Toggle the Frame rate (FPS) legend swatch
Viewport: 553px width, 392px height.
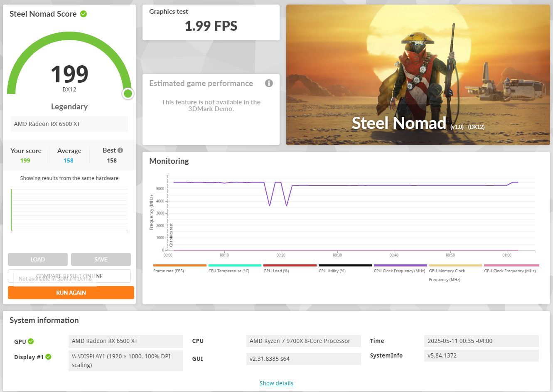click(x=180, y=265)
